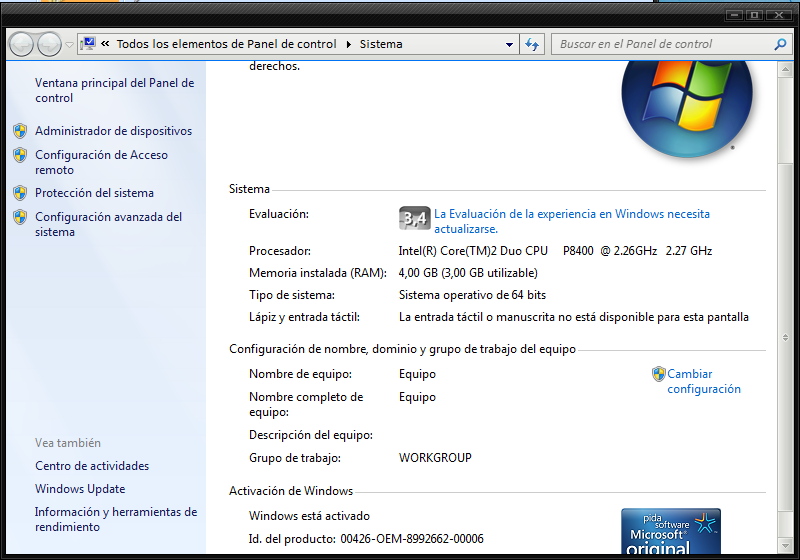Viewport: 800px width, 560px height.
Task: Click the product ID '00426-OEM-8992662-00006'
Action: tap(412, 539)
